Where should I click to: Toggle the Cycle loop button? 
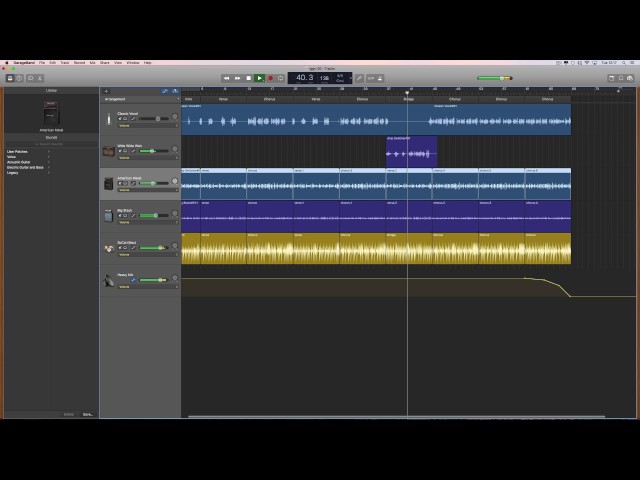click(x=281, y=78)
